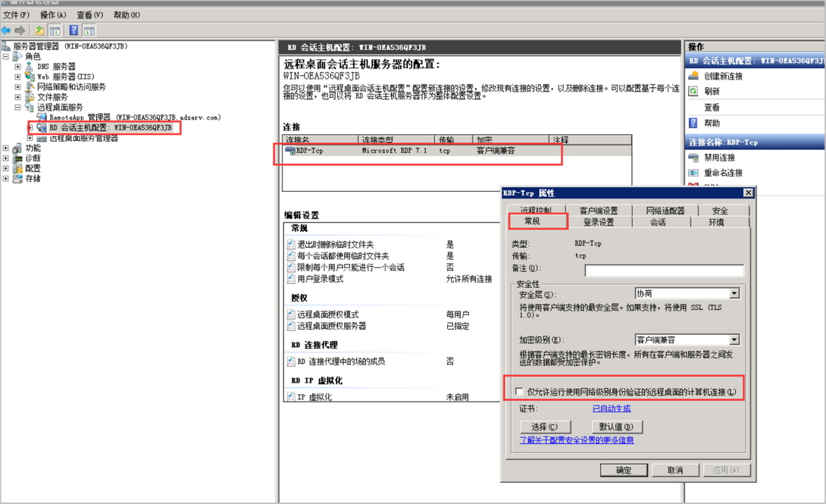Click the 连接类型 column header

tap(397, 139)
